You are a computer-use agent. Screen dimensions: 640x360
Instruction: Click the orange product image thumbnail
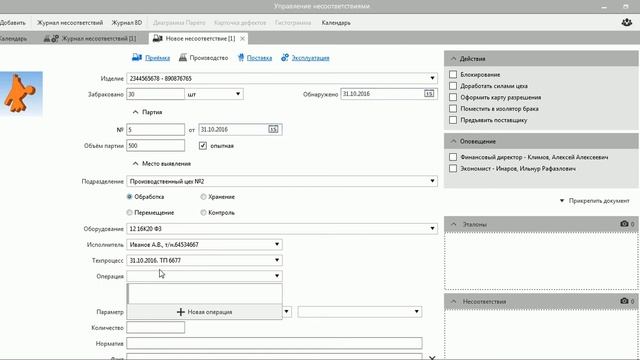click(x=21, y=94)
